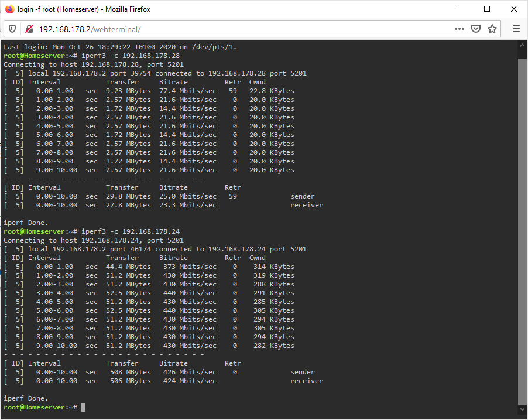Image resolution: width=528 pixels, height=420 pixels.
Task: Click command 'iperf3 -c 192.168.178.28'
Action: (131, 56)
